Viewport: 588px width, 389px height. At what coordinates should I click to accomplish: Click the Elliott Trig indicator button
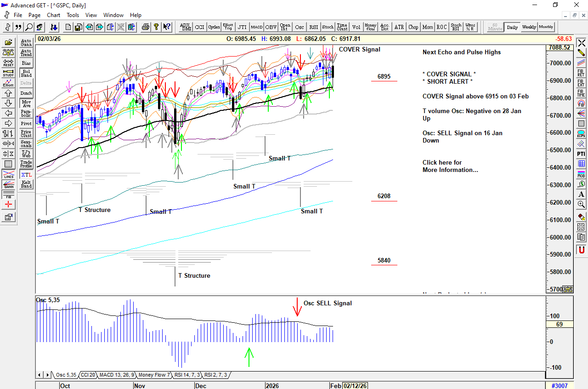228,27
